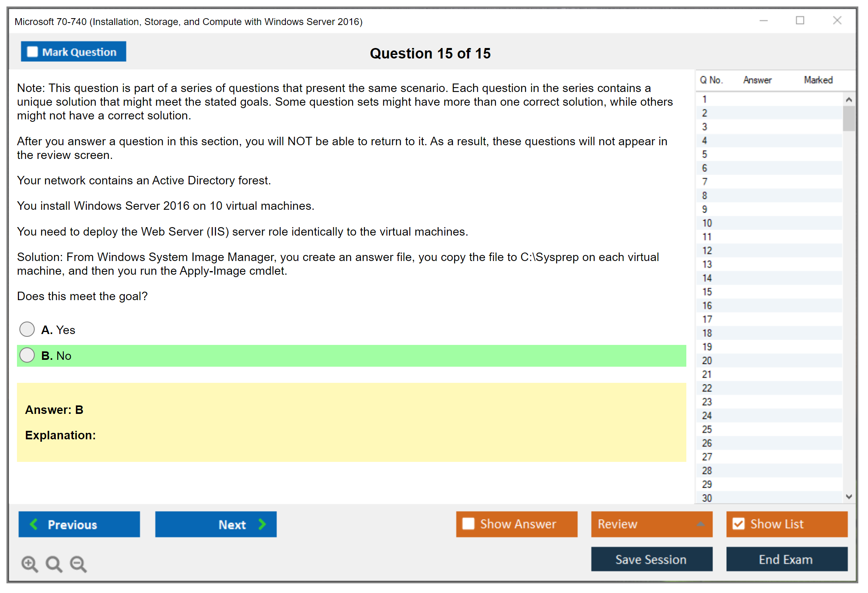Click the zoom in magnifier icon
Viewport: 868px width, 593px height.
[x=29, y=564]
